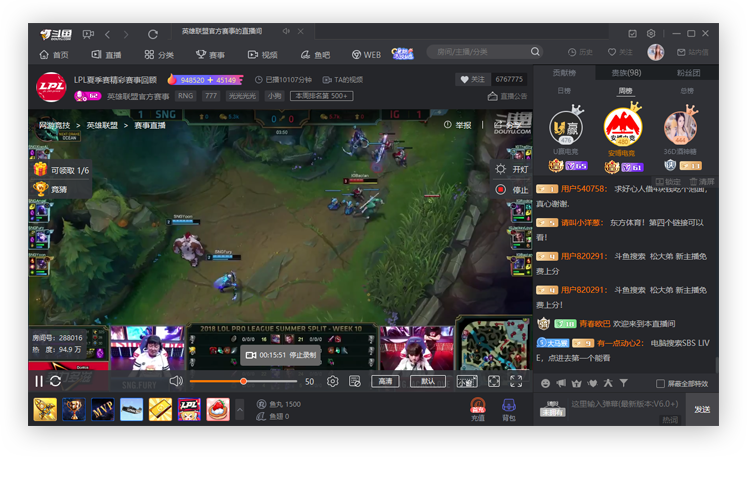Viewport: 747px width, 487px height.
Task: Switch to 贡献榜 tab
Action: [x=564, y=73]
